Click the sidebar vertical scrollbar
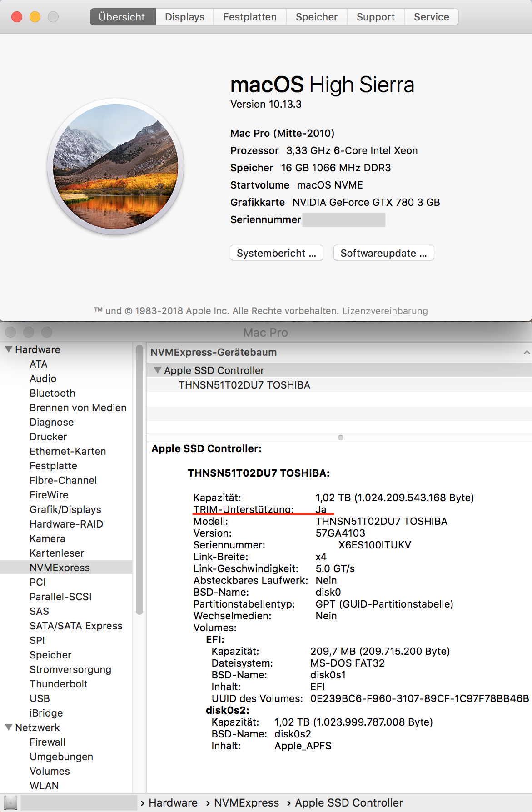 (139, 479)
